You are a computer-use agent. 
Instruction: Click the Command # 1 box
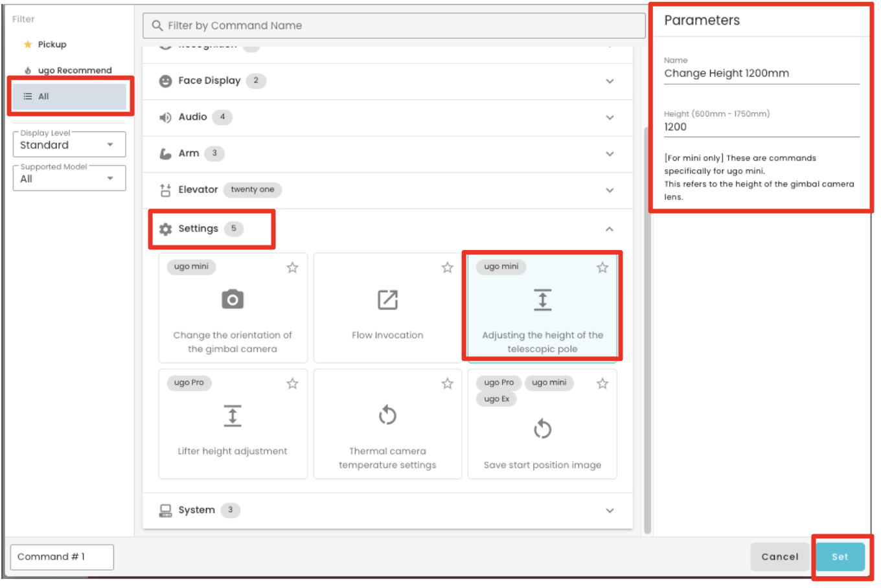62,557
